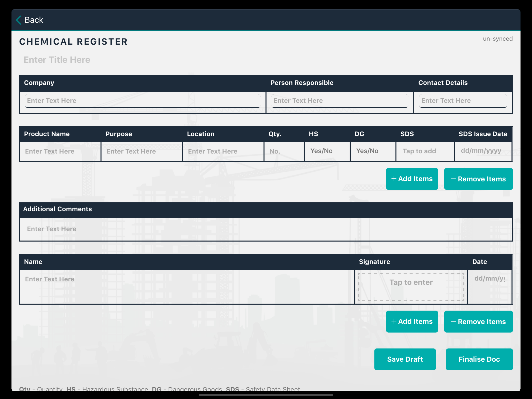Focus the Person Responsible text field

coord(340,101)
